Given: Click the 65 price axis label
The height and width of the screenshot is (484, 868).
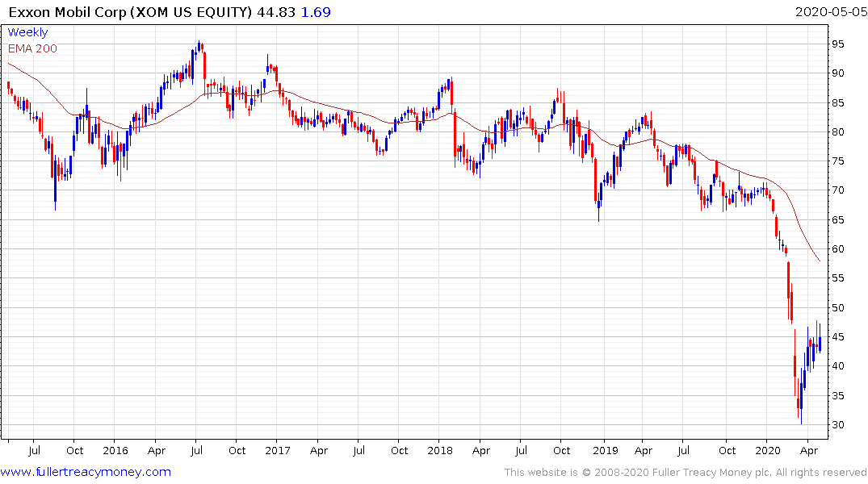Looking at the screenshot, I should (x=837, y=220).
